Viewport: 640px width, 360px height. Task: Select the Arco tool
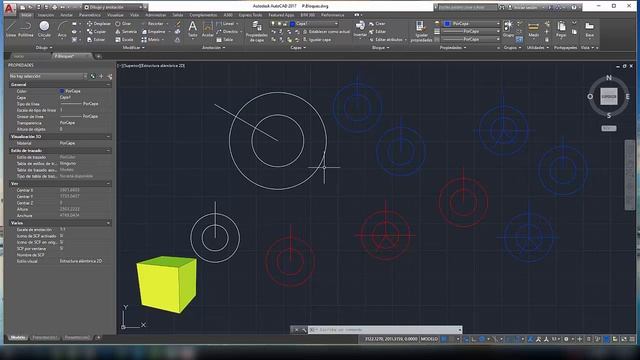click(x=62, y=29)
